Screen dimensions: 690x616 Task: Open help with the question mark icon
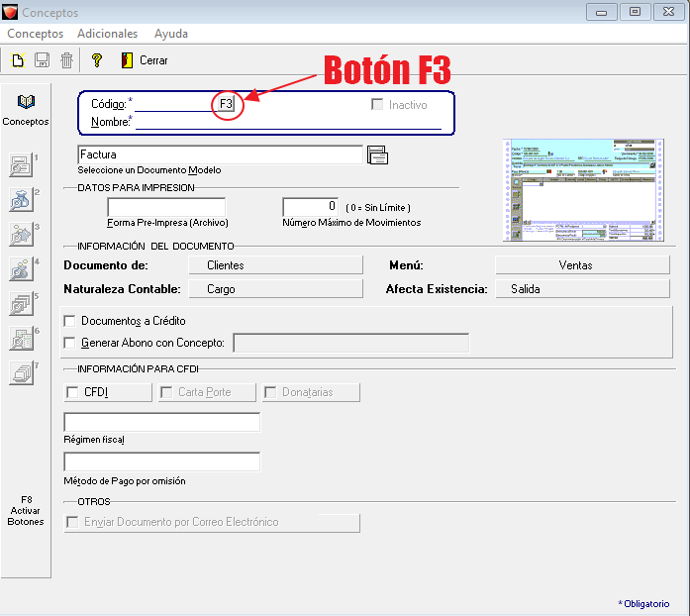(x=97, y=60)
